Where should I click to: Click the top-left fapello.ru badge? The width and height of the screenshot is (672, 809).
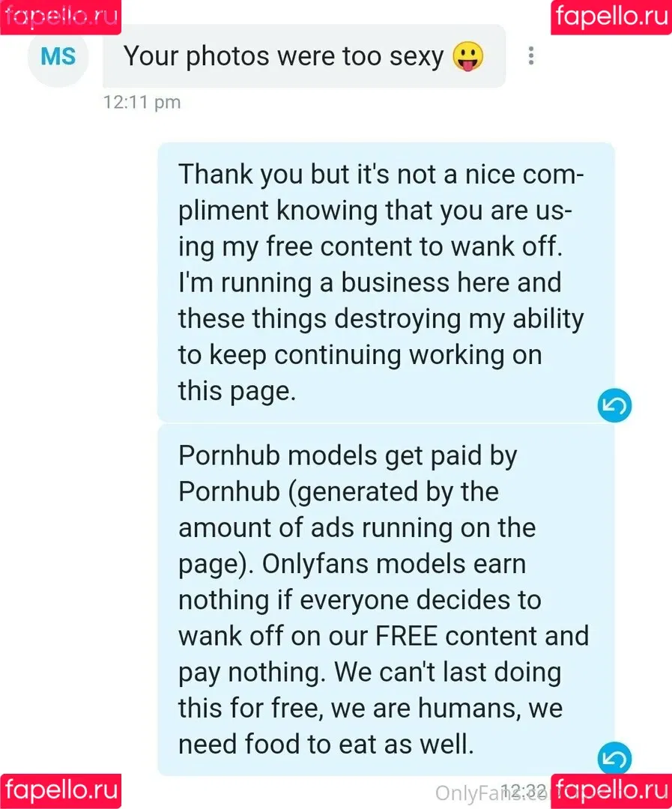point(61,17)
